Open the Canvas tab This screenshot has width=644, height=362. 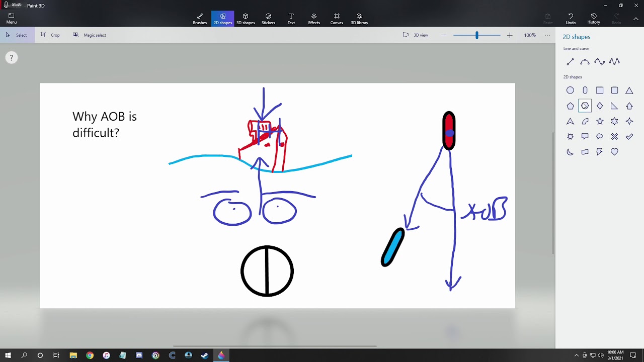click(337, 19)
